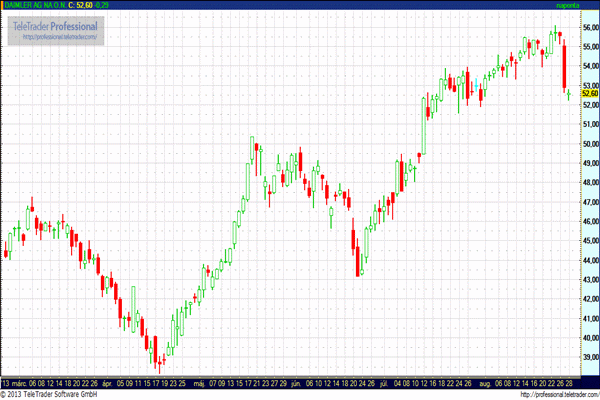Click the -0,29 change value in header
Image resolution: width=600 pixels, height=400 pixels.
click(x=101, y=6)
